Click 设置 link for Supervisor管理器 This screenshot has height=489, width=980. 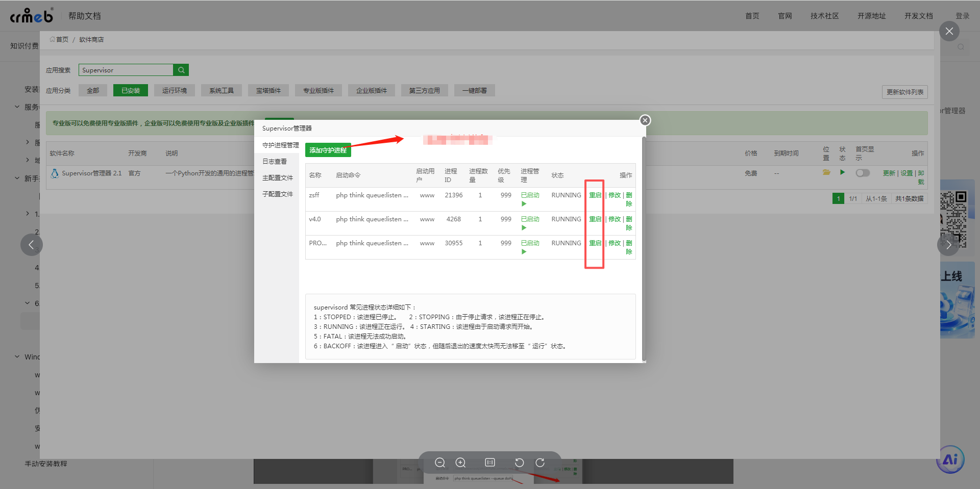click(x=906, y=173)
